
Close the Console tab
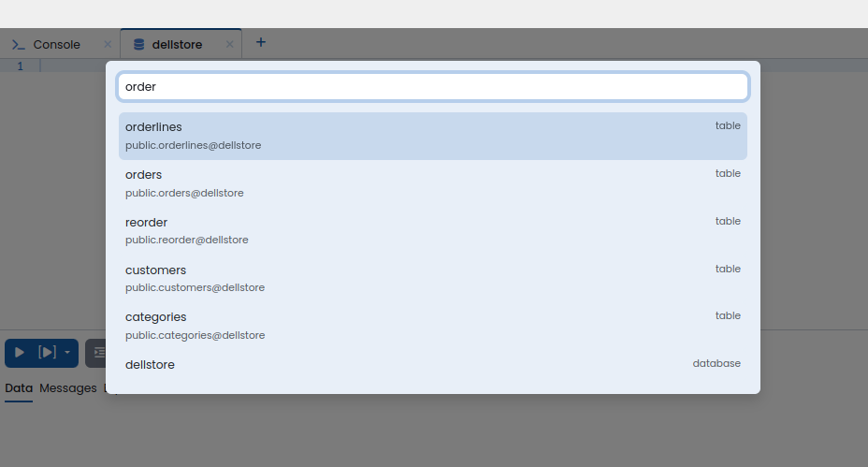108,44
